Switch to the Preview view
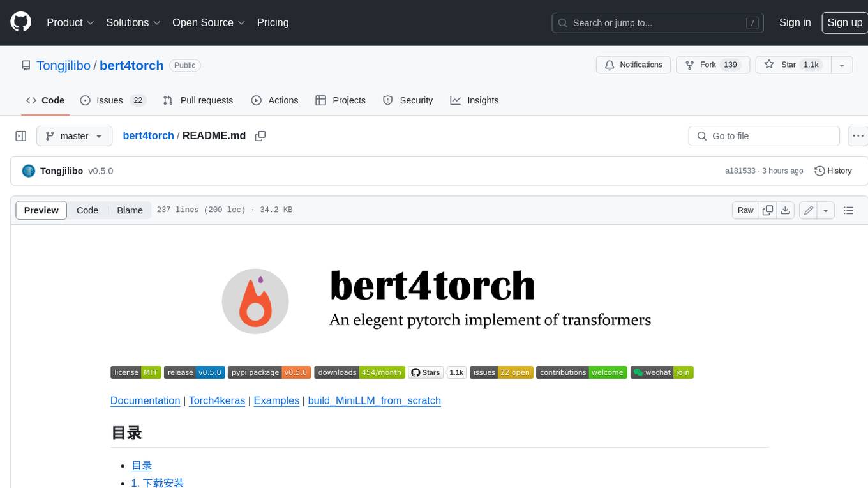 (41, 210)
